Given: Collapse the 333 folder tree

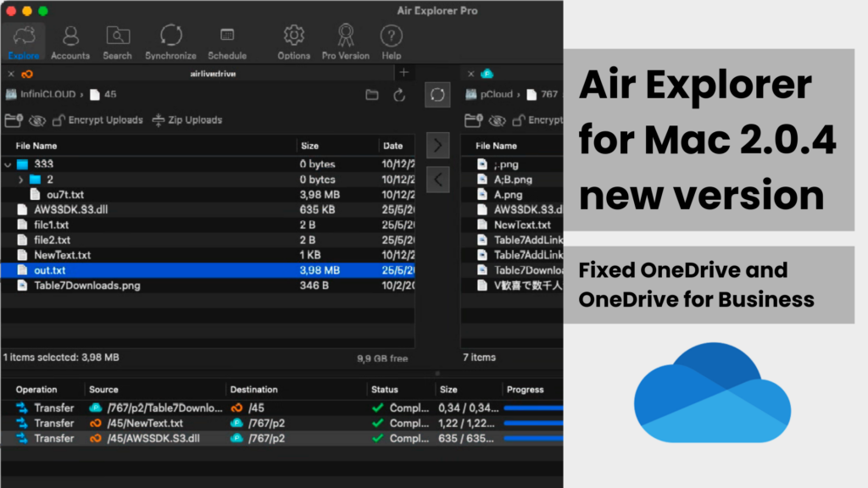Looking at the screenshot, I should 8,164.
